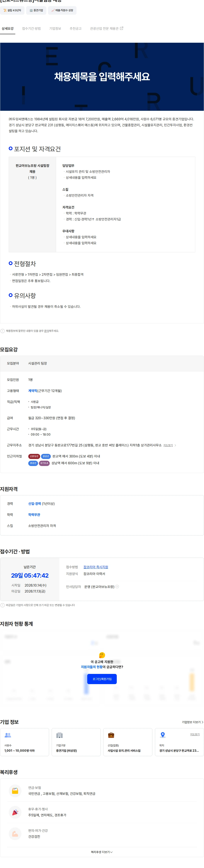Click the 중견기업 company-type badge
The height and width of the screenshot is (868, 204).
(x=36, y=10)
